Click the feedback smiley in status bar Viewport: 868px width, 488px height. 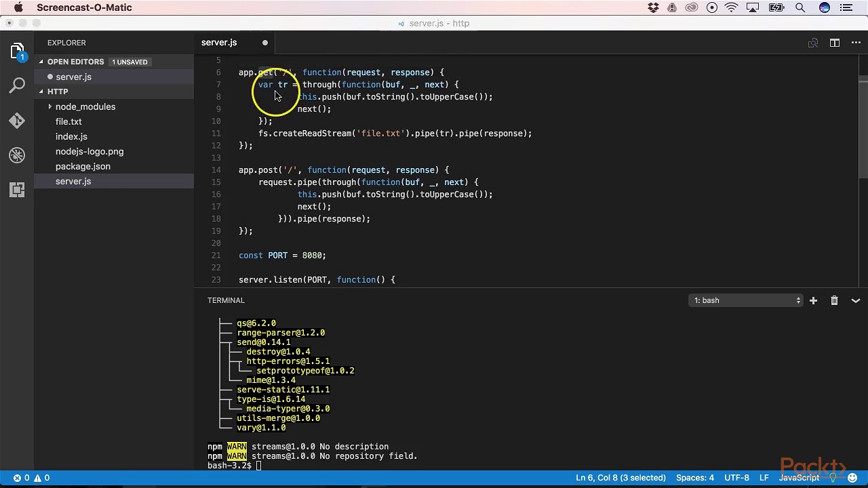852,478
